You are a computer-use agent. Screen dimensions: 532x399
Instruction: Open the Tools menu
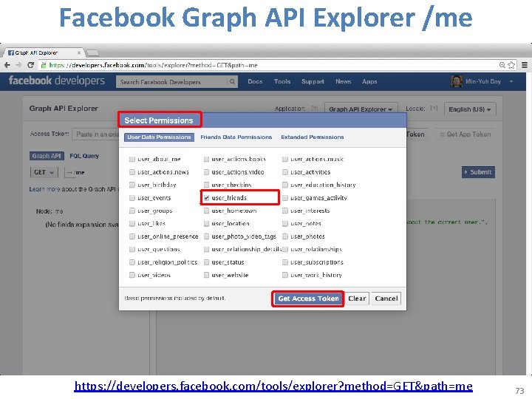pyautogui.click(x=282, y=81)
